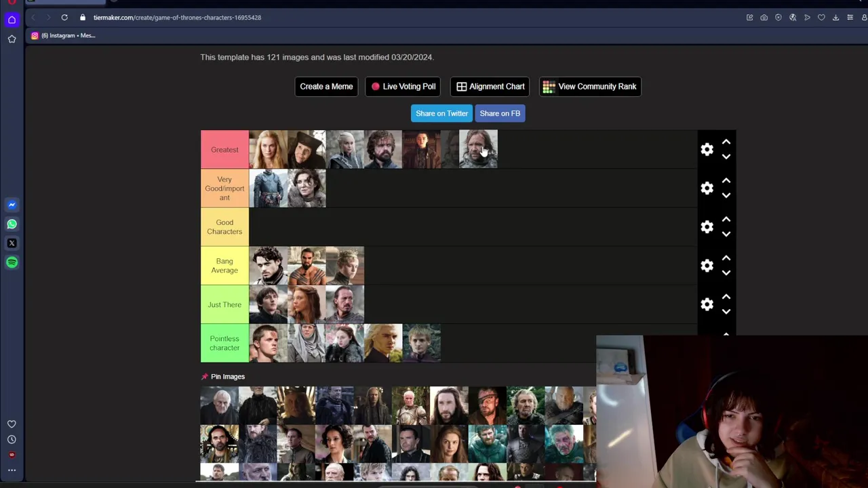Select the white-haired old man in image pool
The image size is (868, 488).
(219, 405)
